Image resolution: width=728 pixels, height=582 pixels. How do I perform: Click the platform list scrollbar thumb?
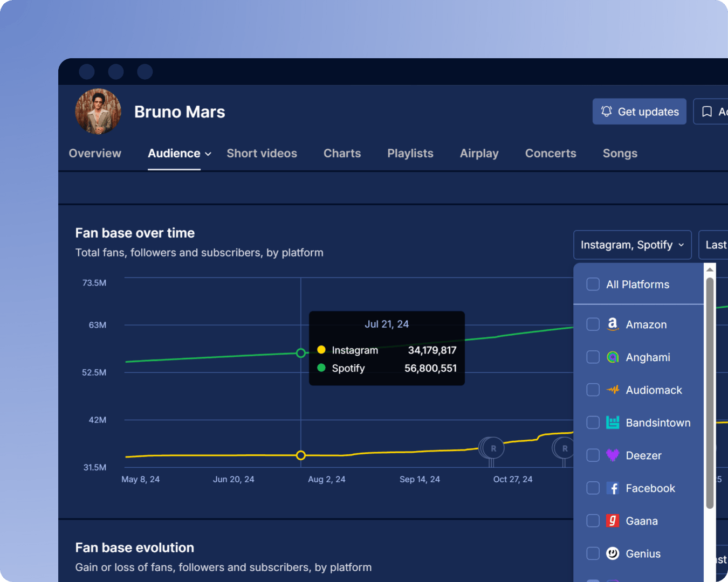710,393
